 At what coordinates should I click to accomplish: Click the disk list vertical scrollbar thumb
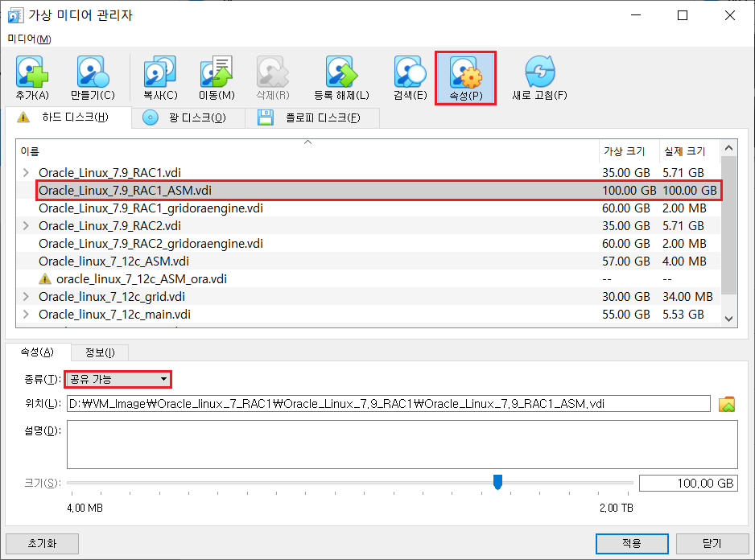click(x=728, y=224)
